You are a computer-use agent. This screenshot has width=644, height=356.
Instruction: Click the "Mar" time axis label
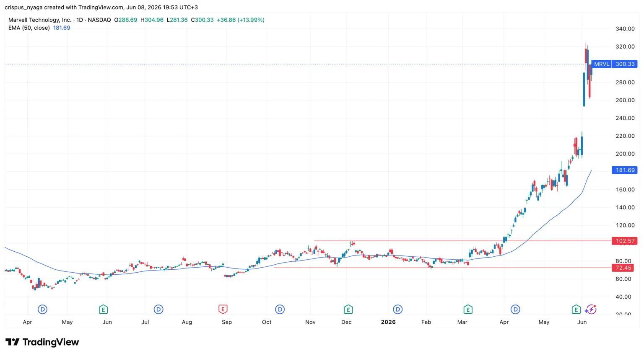coord(462,322)
